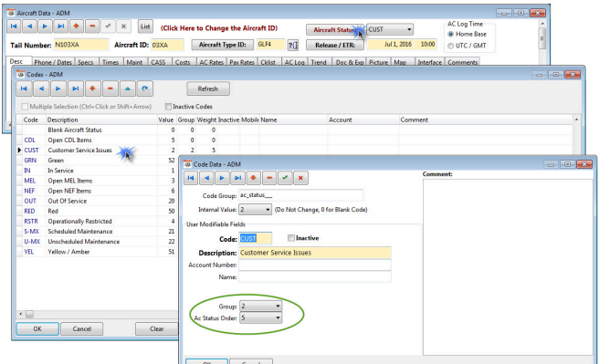Click the Refresh button in Codes window

[x=208, y=88]
